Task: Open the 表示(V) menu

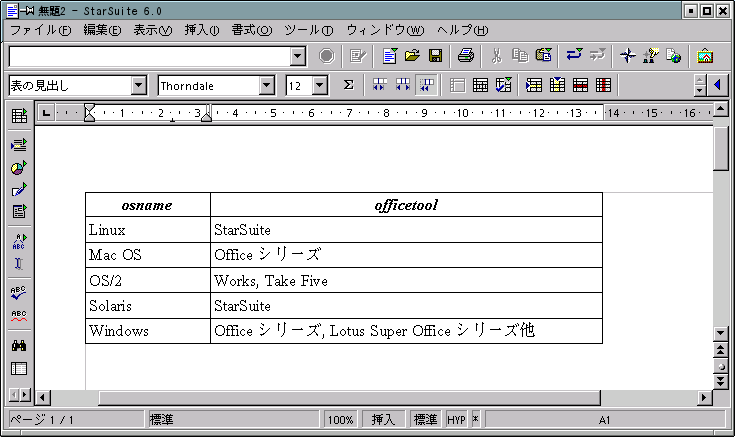Action: pos(153,30)
